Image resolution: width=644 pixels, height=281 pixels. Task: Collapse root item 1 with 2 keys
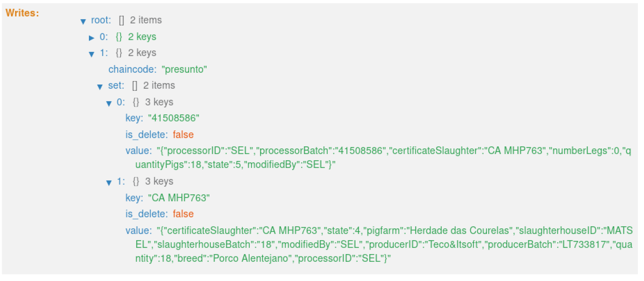91,54
